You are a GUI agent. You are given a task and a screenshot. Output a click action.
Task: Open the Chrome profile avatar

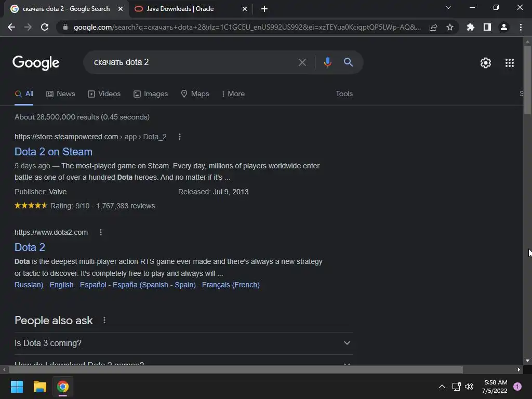(x=504, y=27)
